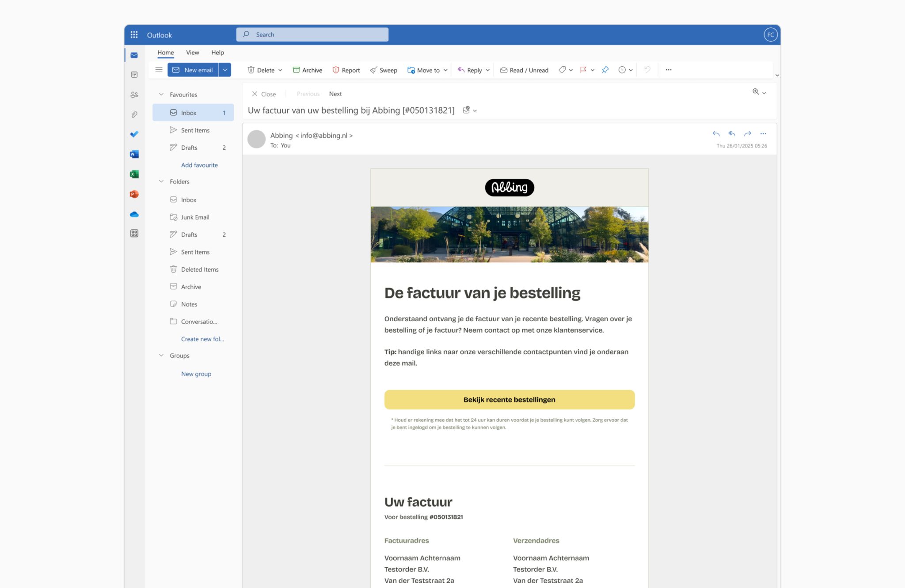Open the Files paperclip icon in sidebar
The width and height of the screenshot is (905, 588).
134,114
